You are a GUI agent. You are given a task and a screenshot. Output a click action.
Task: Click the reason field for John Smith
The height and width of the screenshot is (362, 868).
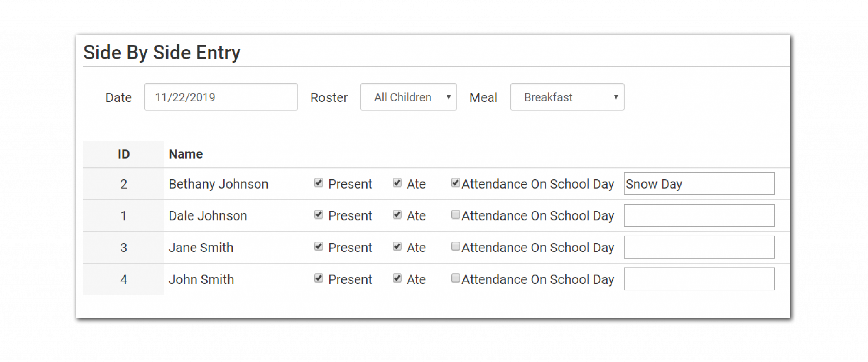pos(699,279)
